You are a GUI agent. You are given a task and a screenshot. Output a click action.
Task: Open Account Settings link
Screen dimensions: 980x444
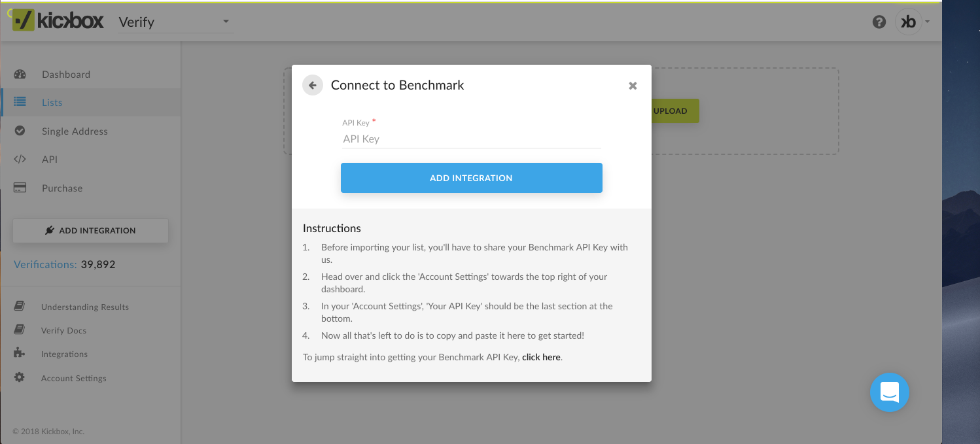pyautogui.click(x=73, y=378)
